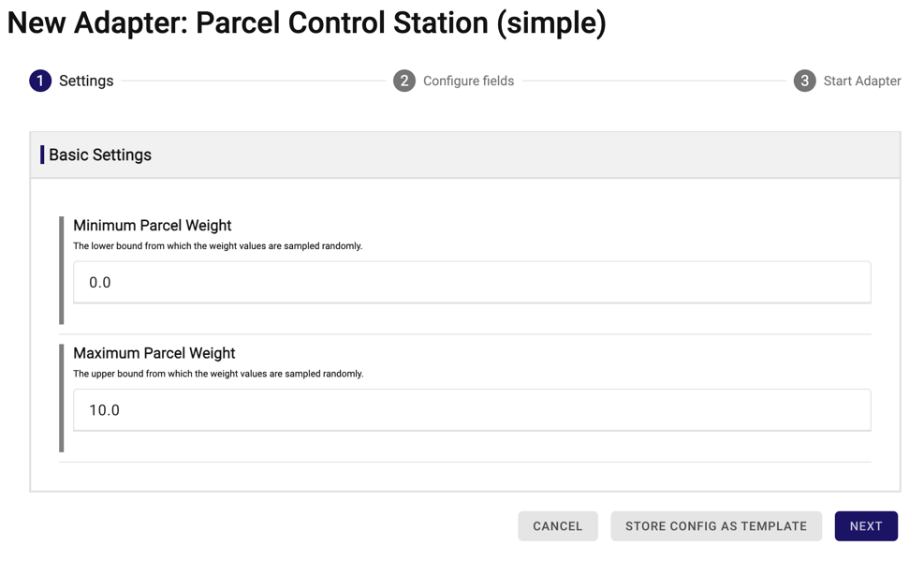
Task: Click Store Config as Template
Action: pyautogui.click(x=716, y=526)
